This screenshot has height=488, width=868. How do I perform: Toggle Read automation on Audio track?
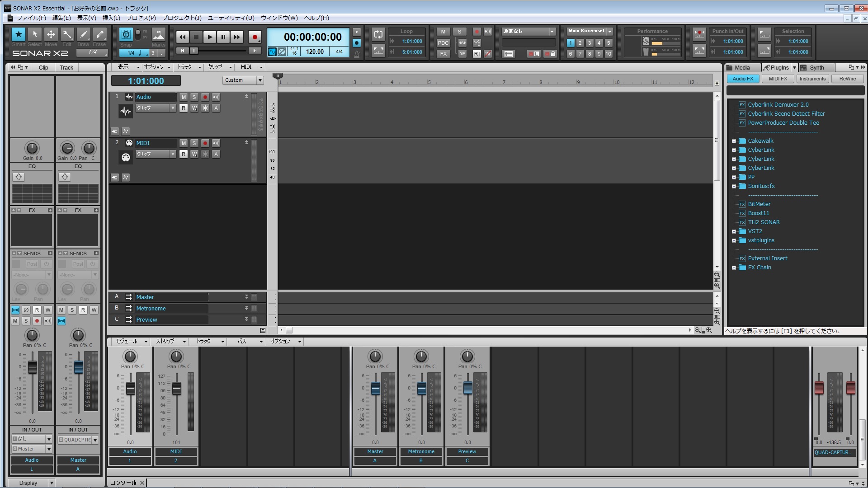(x=183, y=108)
